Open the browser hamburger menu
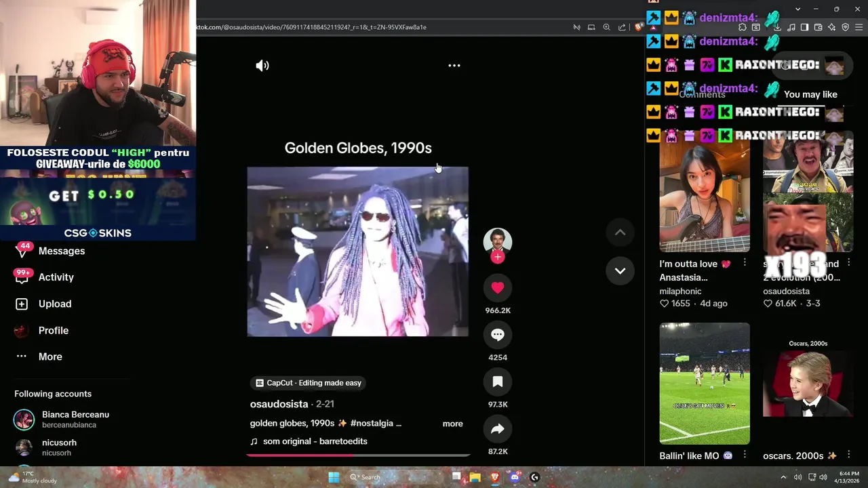 (x=859, y=27)
